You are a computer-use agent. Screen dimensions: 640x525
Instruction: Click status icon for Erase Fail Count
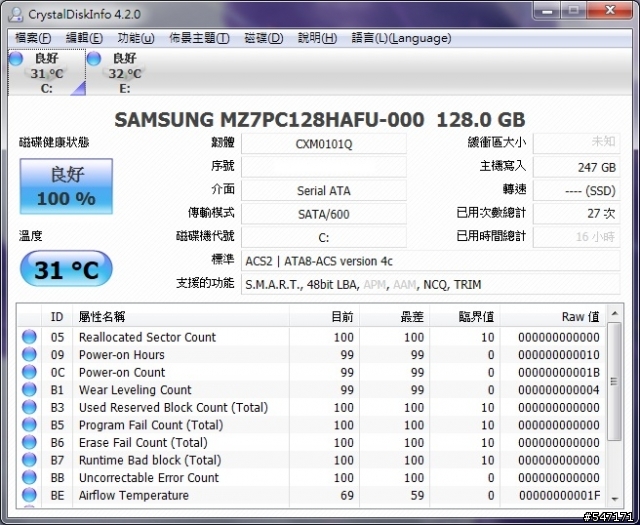29,442
